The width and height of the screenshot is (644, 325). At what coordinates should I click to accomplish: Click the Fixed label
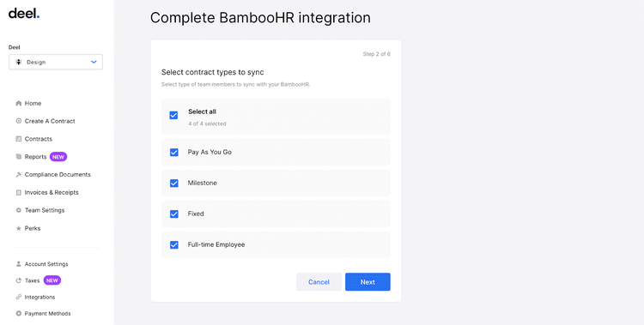tap(196, 214)
